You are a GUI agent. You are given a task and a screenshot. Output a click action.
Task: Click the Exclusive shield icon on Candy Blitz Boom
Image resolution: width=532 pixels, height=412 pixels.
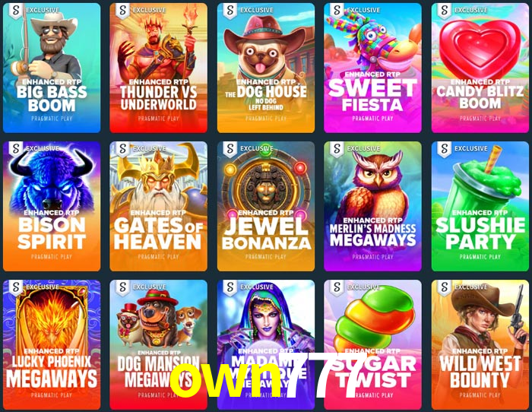pyautogui.click(x=444, y=11)
